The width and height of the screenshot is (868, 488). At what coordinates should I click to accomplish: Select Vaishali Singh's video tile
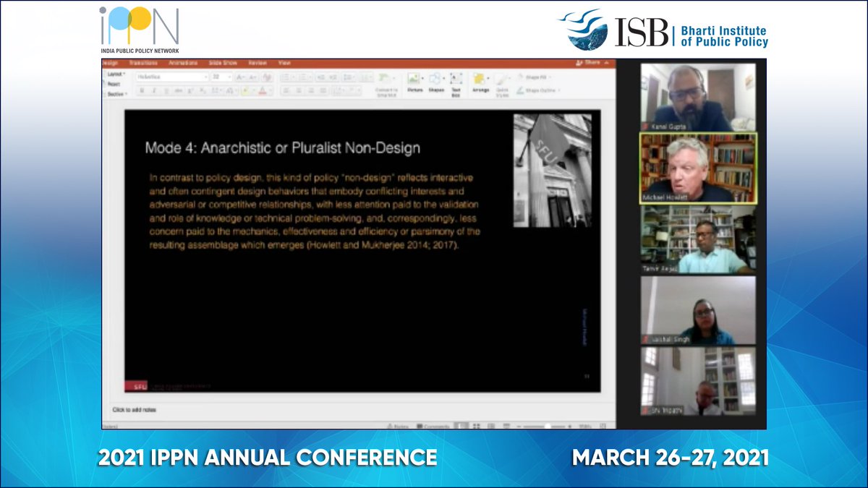pyautogui.click(x=698, y=310)
